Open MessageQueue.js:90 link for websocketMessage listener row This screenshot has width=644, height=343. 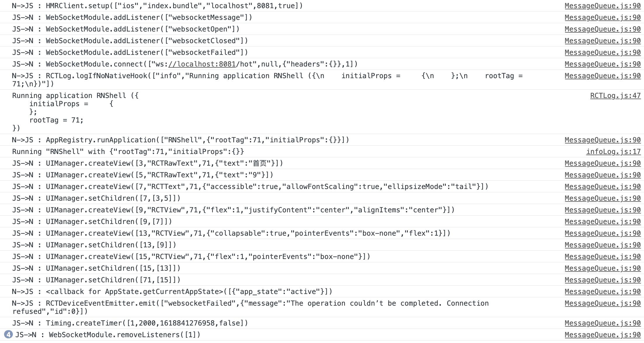point(603,17)
